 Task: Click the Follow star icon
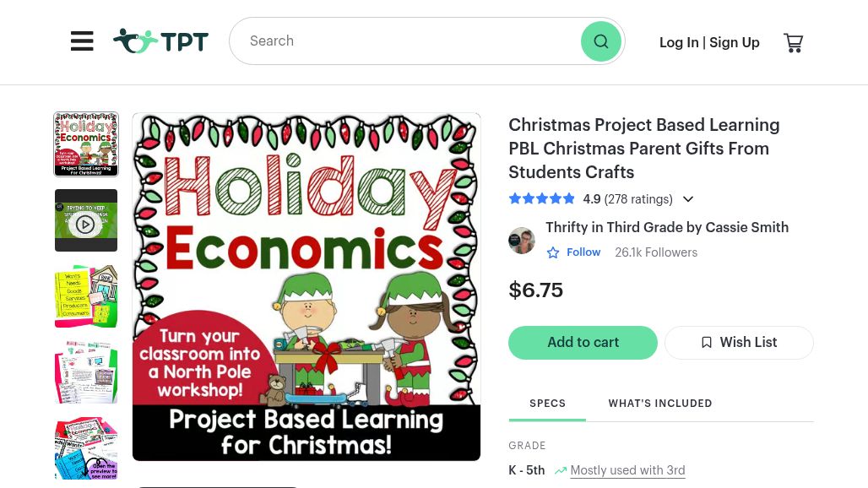point(553,252)
